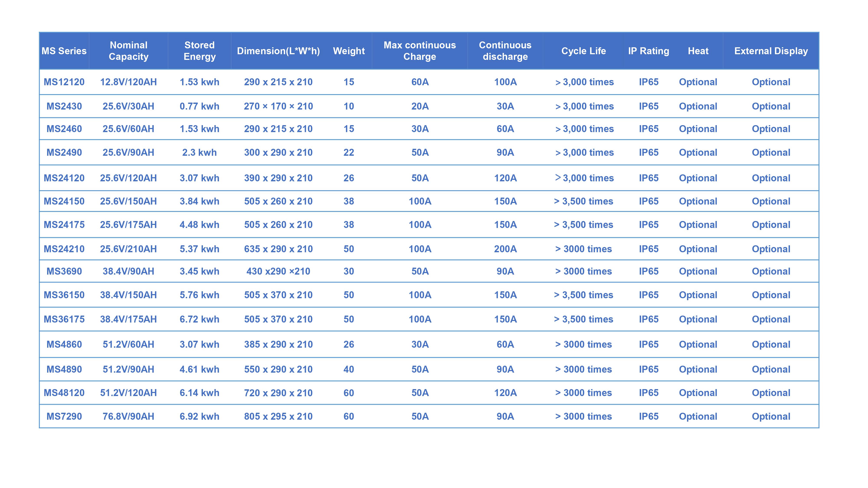
Task: Click the MS3690 model name
Action: pos(64,271)
